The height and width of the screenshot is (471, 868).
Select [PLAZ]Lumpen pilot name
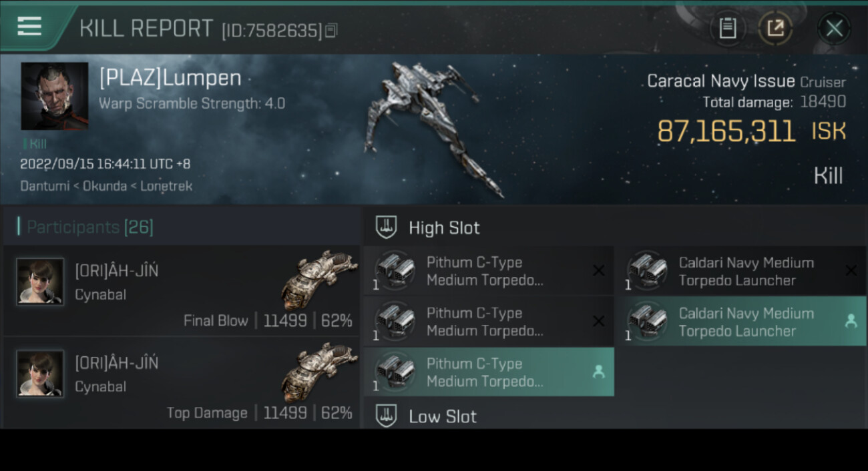coord(170,78)
